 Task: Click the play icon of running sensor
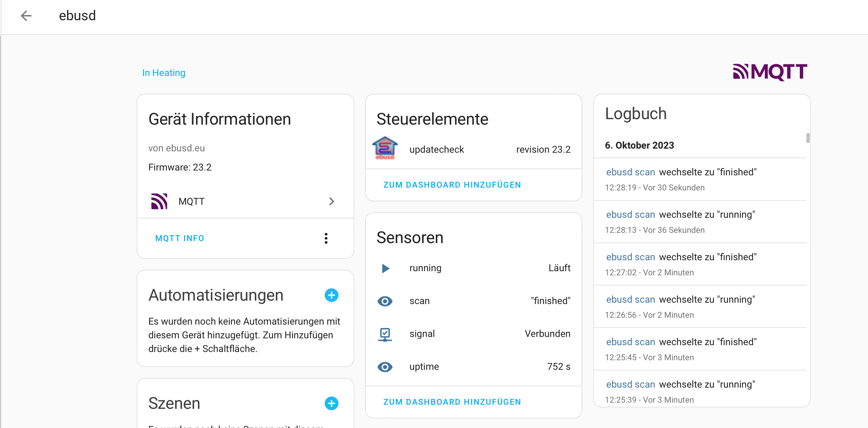[385, 268]
